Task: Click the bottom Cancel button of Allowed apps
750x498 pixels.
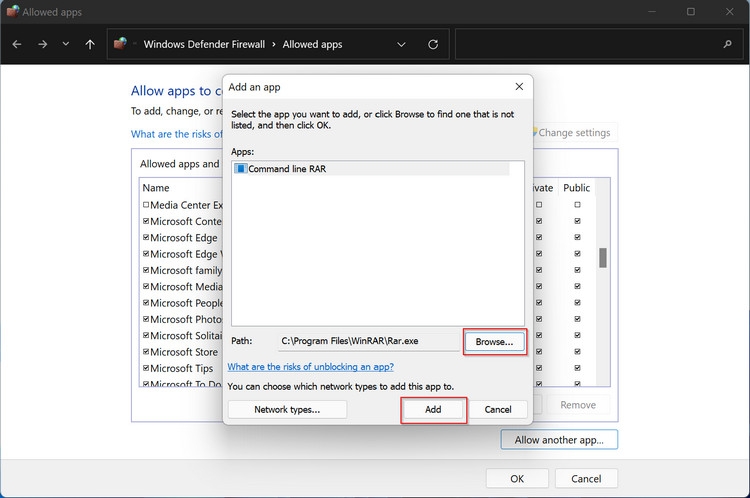Action: tap(586, 478)
